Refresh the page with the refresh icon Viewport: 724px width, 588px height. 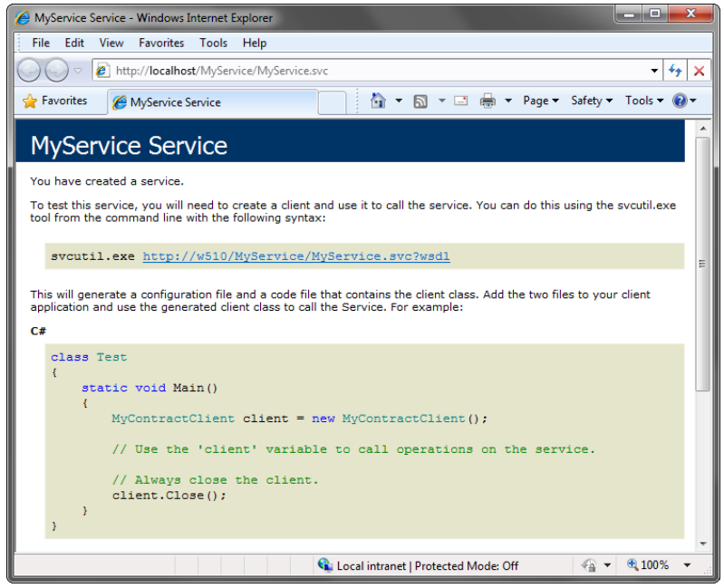tap(675, 71)
